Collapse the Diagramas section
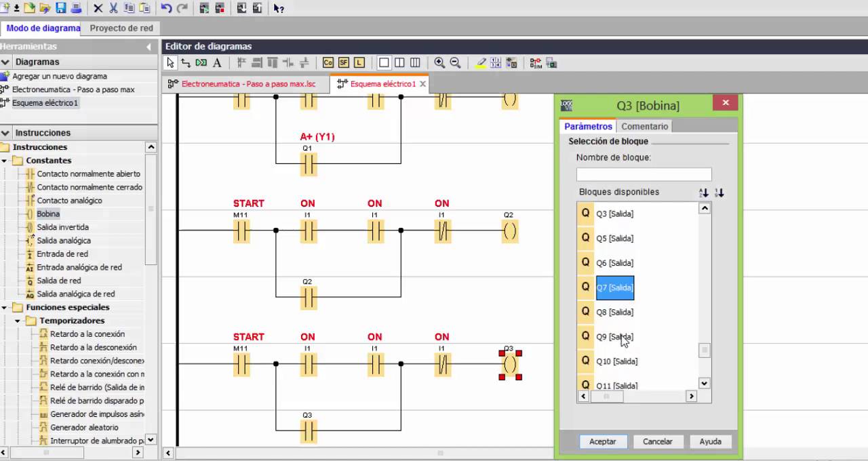This screenshot has width=868, height=461. click(x=5, y=62)
